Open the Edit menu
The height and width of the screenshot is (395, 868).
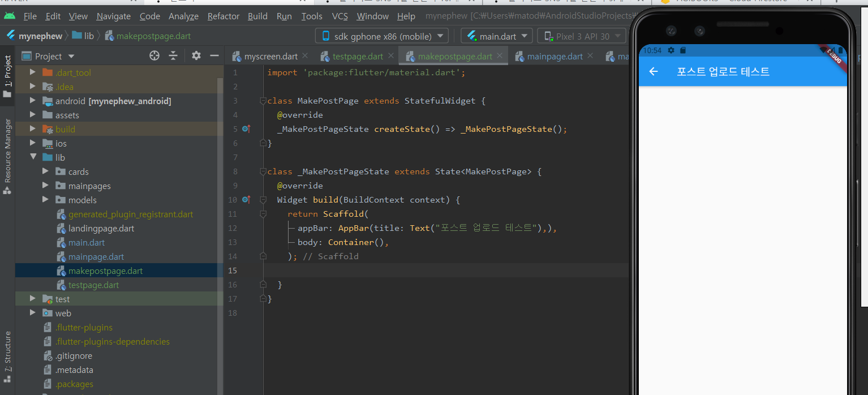coord(53,16)
